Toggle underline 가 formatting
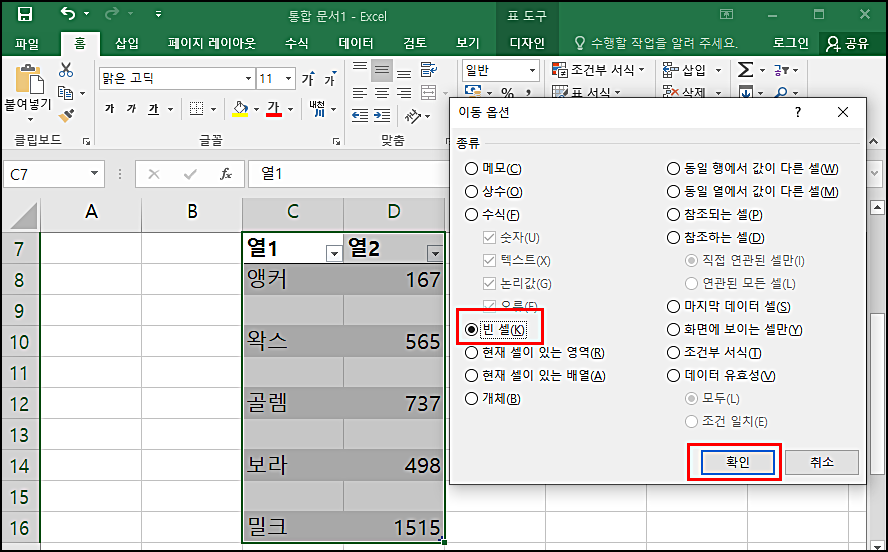The height and width of the screenshot is (552, 888). tap(153, 109)
